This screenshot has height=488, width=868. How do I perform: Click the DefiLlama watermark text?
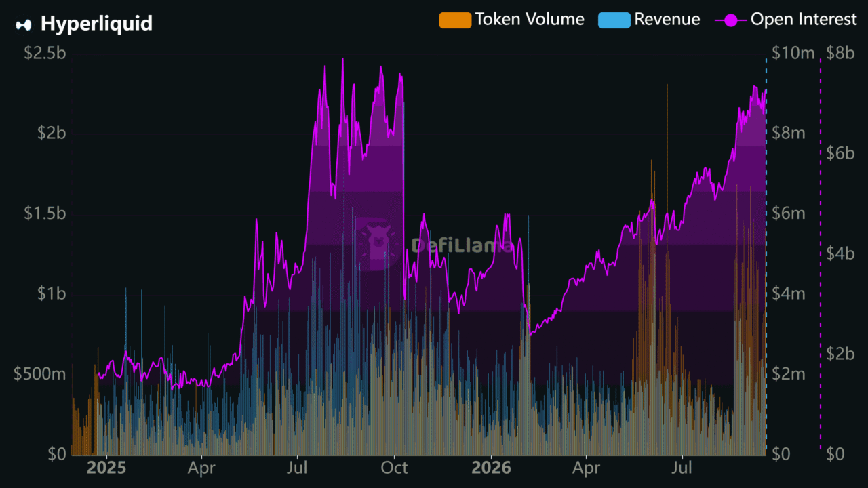pyautogui.click(x=462, y=245)
